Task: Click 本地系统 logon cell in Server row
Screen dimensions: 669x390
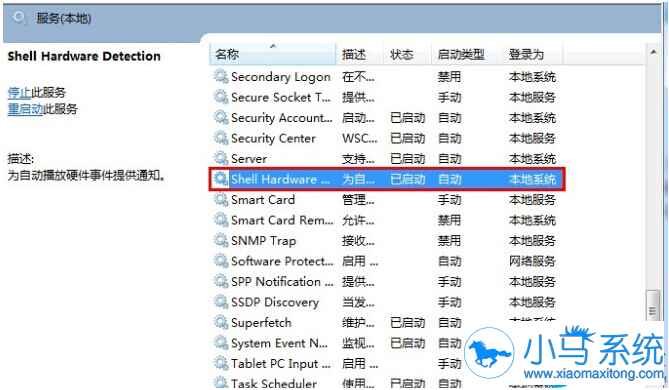Action: point(532,159)
